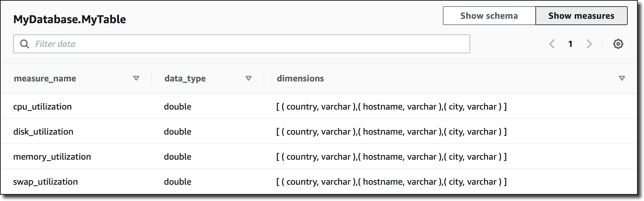Click the measure_name column header
644x201 pixels.
tap(45, 78)
